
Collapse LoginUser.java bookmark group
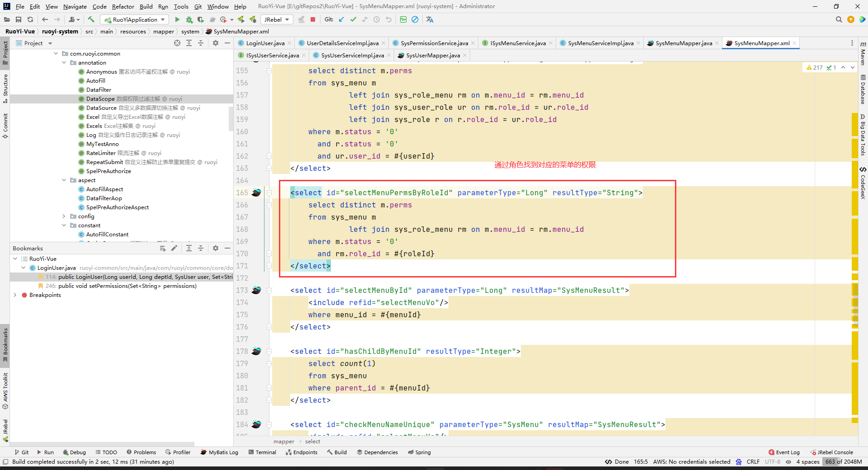click(24, 268)
